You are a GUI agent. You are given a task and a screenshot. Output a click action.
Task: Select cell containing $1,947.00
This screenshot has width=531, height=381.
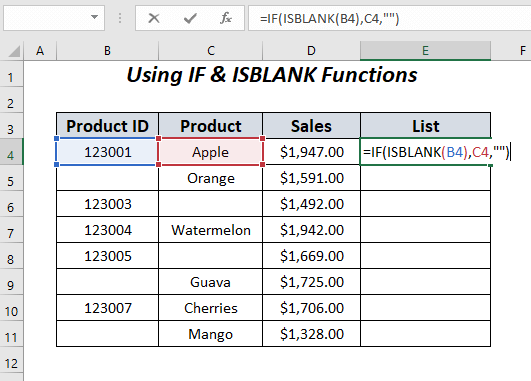pos(311,152)
